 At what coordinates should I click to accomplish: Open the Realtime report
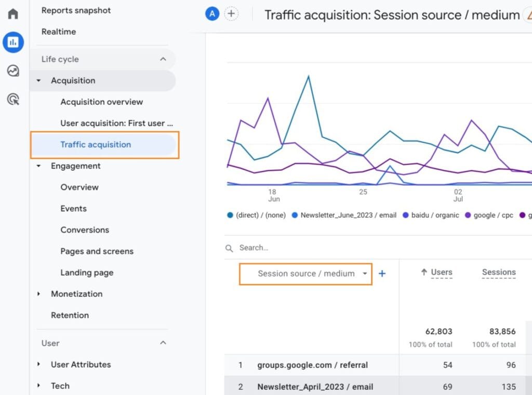[x=59, y=32]
